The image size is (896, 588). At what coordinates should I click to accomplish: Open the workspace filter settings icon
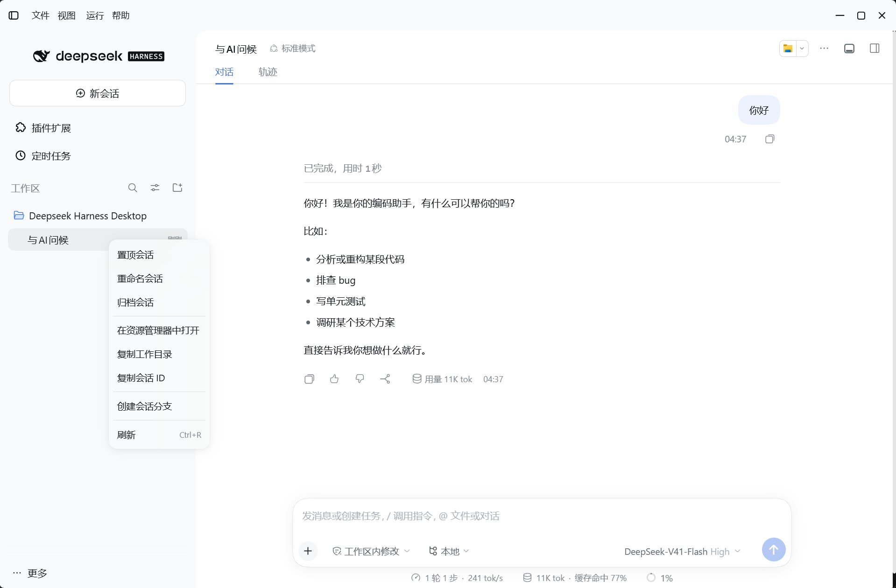pyautogui.click(x=155, y=188)
